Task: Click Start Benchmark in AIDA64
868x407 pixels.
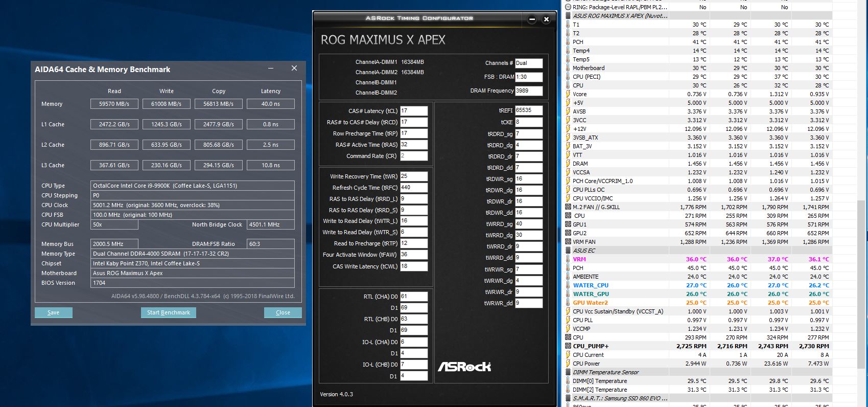Action: click(x=168, y=312)
